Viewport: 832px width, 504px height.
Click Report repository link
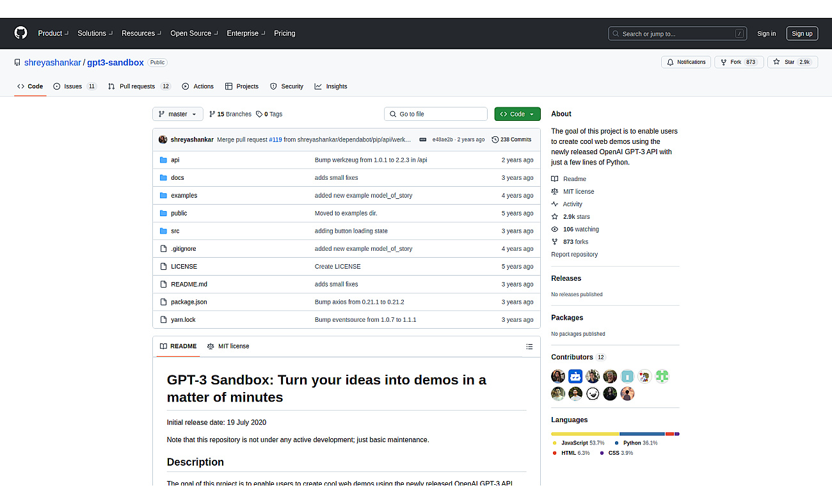(574, 255)
